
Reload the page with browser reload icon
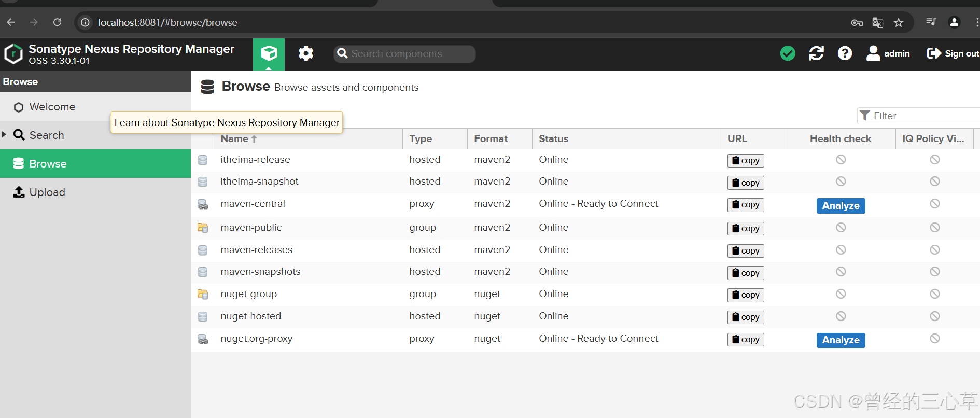[x=58, y=22]
